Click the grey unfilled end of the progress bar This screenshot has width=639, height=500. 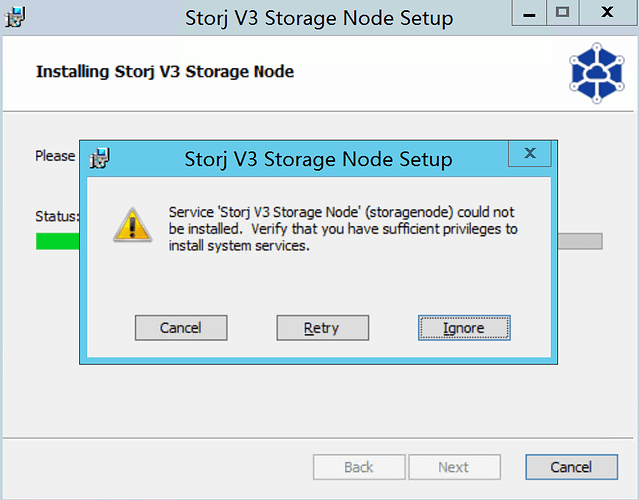(580, 241)
